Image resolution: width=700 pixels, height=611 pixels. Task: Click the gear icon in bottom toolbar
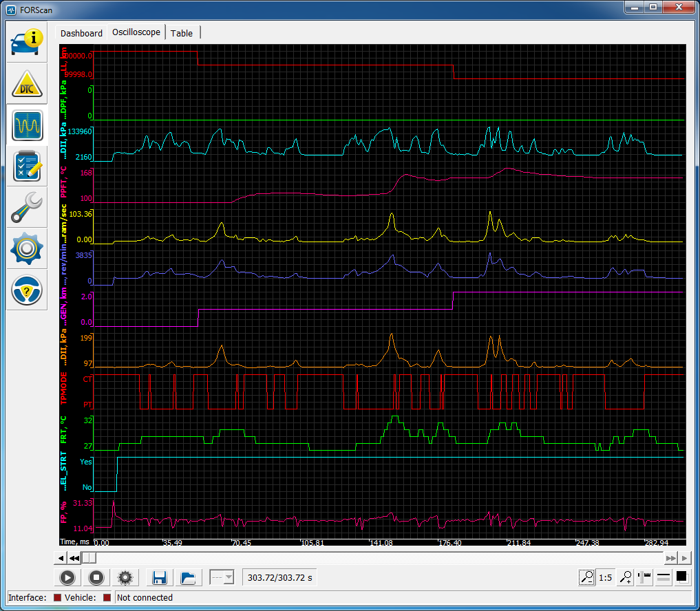click(126, 578)
